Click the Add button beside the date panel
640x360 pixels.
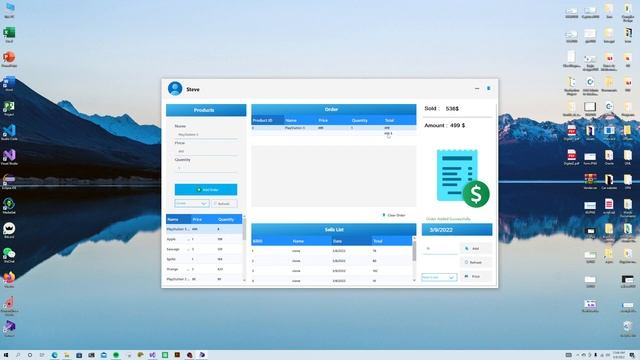(x=476, y=248)
